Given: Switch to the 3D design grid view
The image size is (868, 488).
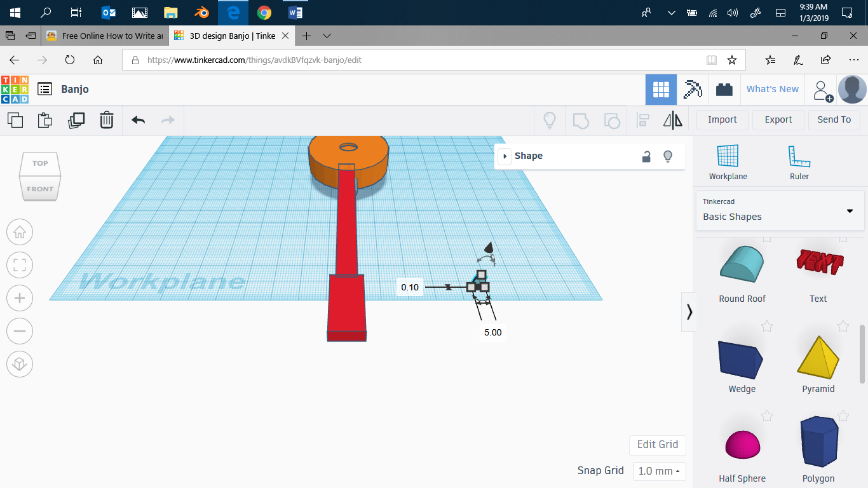Looking at the screenshot, I should (661, 90).
